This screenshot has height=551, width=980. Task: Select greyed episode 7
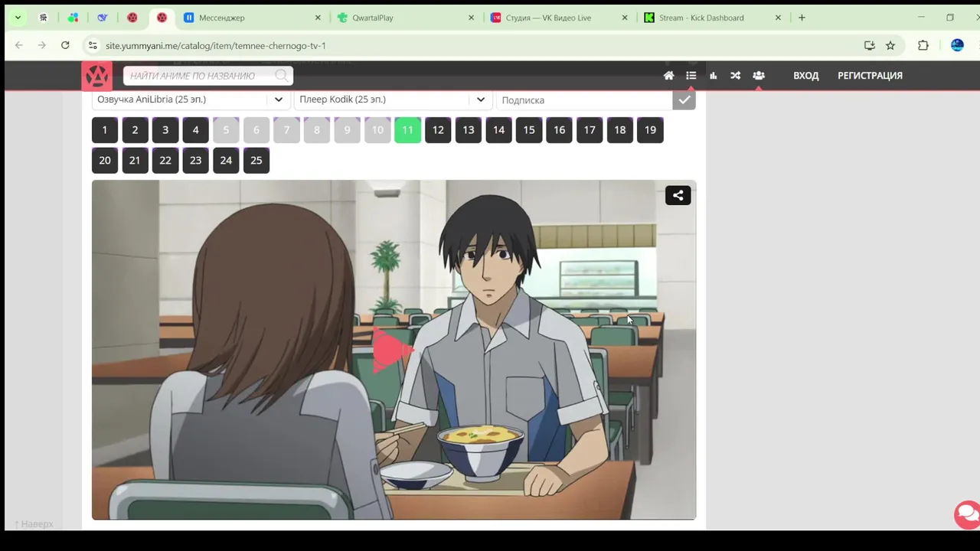pyautogui.click(x=286, y=130)
